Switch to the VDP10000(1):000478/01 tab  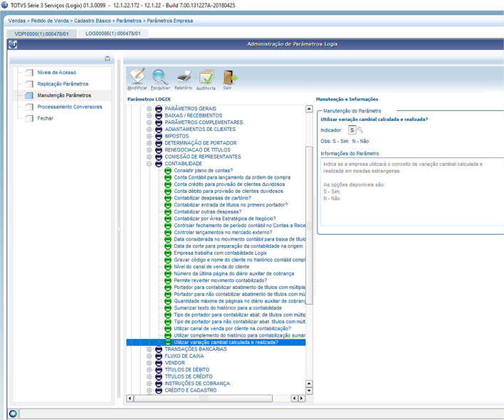41,33
